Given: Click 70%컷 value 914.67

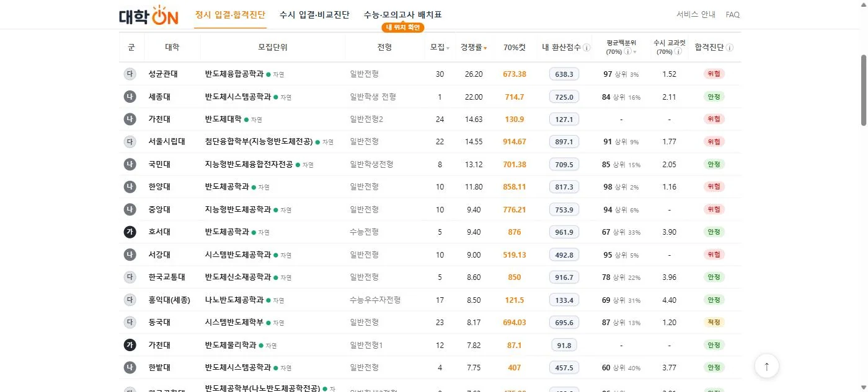Looking at the screenshot, I should click(515, 141).
